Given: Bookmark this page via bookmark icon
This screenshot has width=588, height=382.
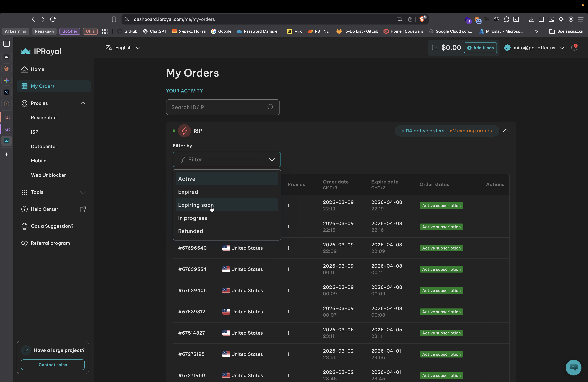Looking at the screenshot, I should click(x=114, y=19).
